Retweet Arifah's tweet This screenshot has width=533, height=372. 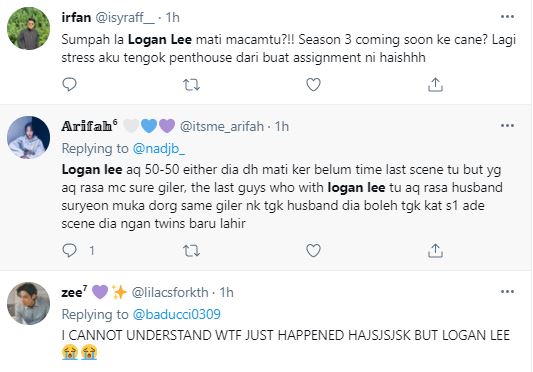[x=191, y=251]
